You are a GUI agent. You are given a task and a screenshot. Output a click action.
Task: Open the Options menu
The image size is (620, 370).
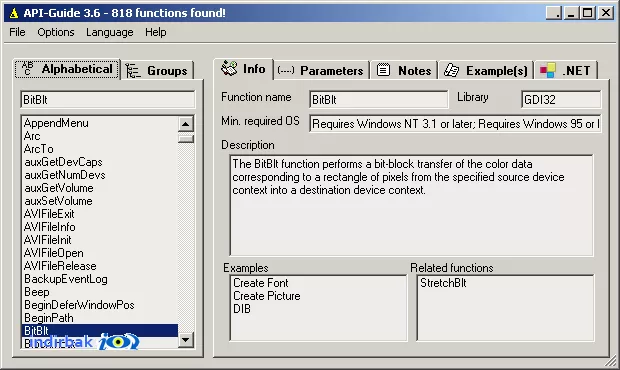(x=56, y=32)
